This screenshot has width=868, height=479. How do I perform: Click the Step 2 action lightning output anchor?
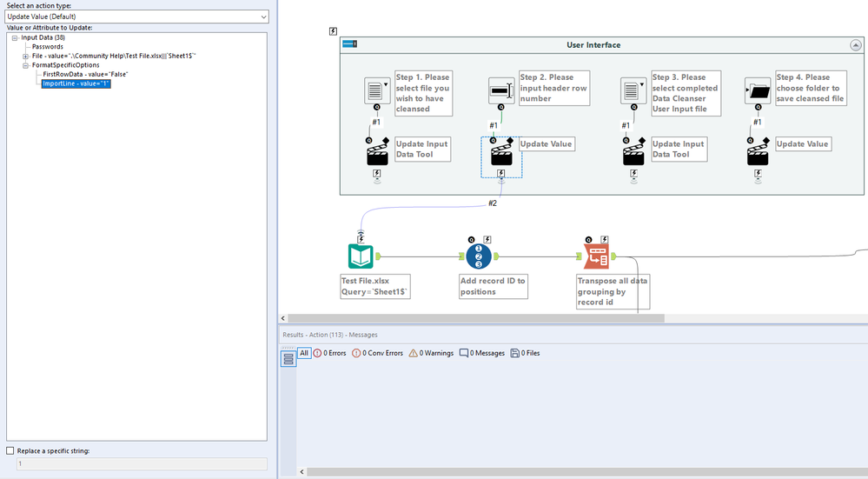pyautogui.click(x=501, y=174)
